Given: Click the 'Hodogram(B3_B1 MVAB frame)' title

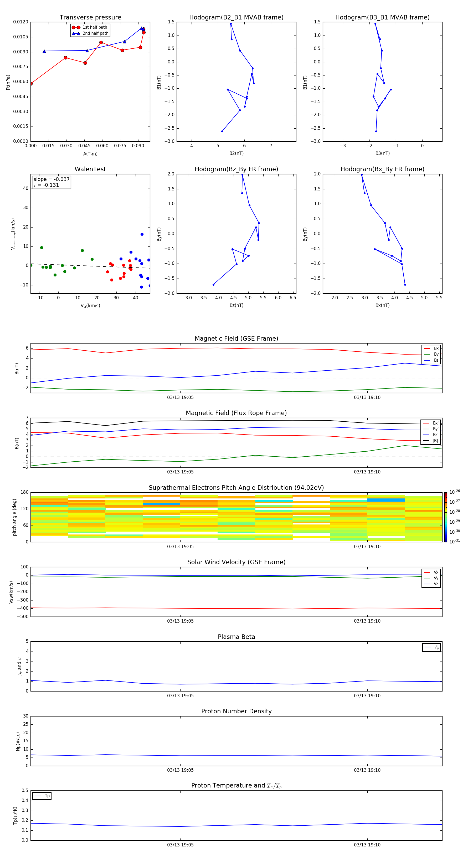Looking at the screenshot, I should coord(382,18).
